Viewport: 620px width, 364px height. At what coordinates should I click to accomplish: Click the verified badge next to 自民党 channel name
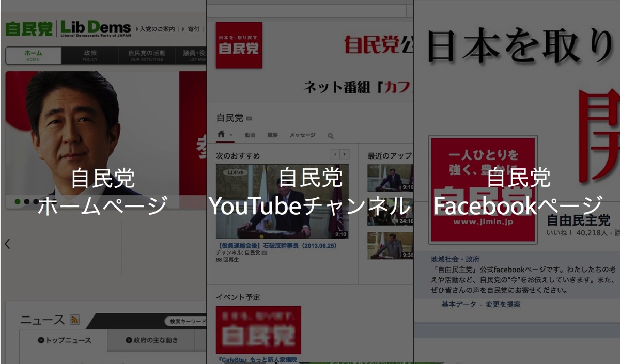point(248,118)
